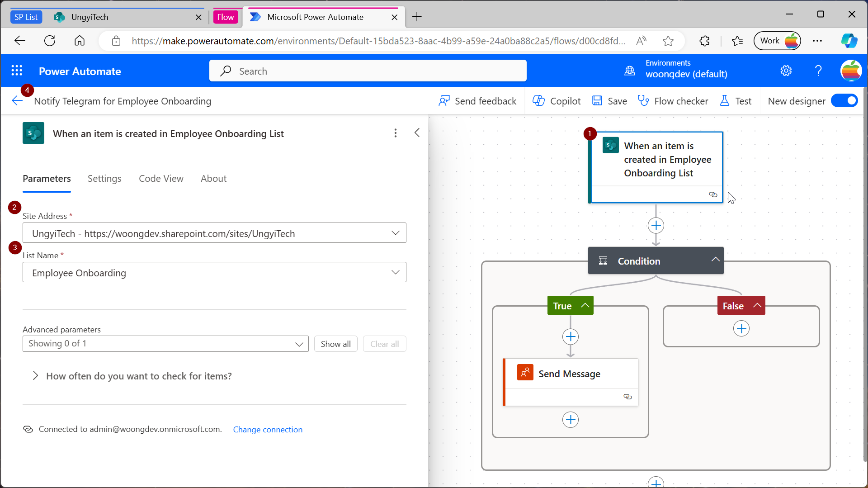Open the user account avatar
Screen dimensions: 868x488
(x=851, y=71)
